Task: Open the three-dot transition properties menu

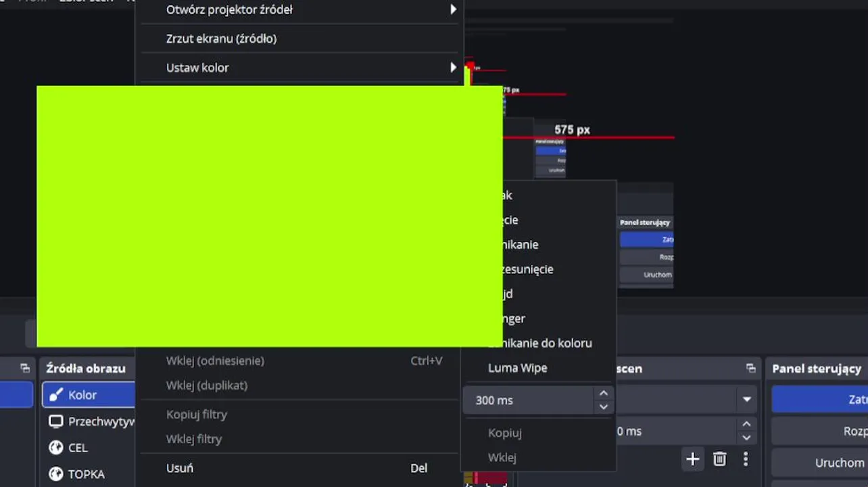Action: coord(746,460)
